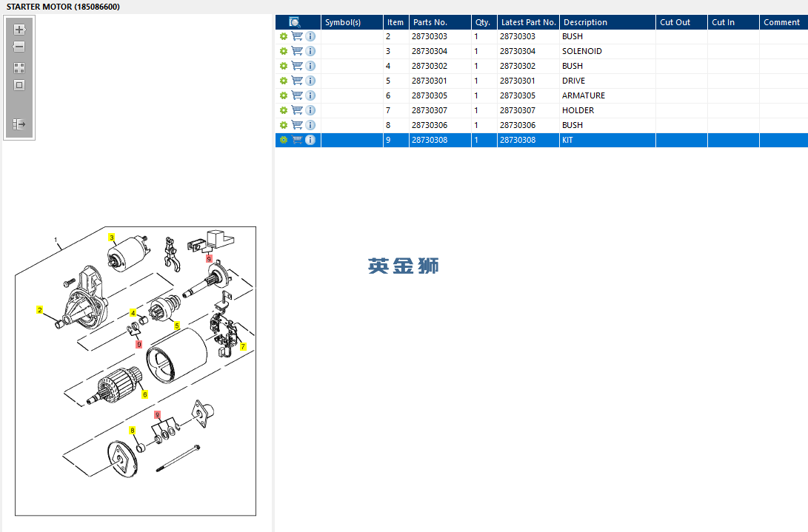Add KIT 28730308 to cart
The width and height of the screenshot is (808, 532).
click(297, 140)
